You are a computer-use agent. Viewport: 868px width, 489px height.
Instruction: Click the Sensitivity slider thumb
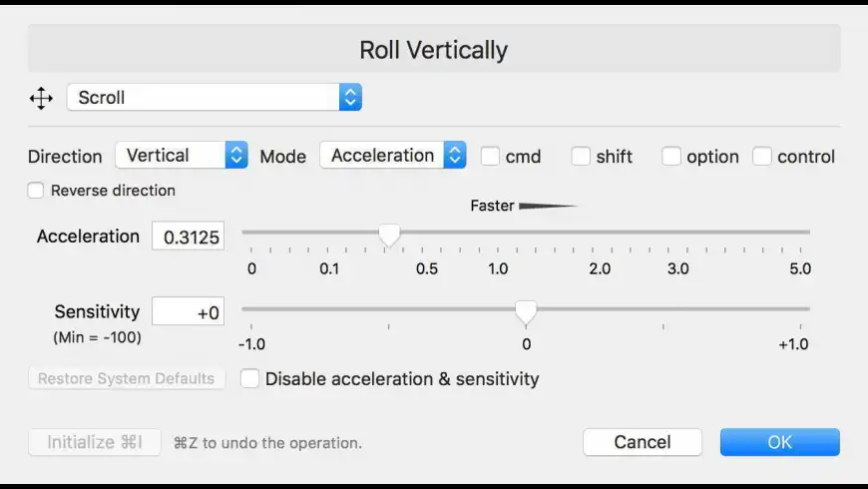point(526,312)
